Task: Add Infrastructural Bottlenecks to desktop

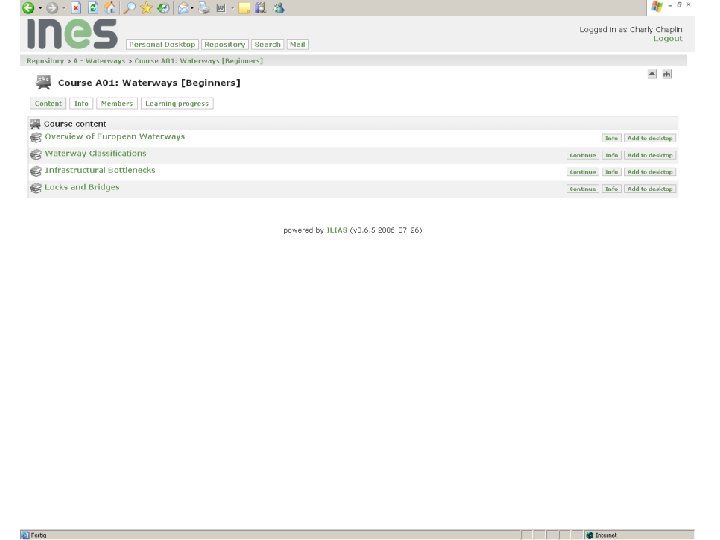Action: pos(650,172)
